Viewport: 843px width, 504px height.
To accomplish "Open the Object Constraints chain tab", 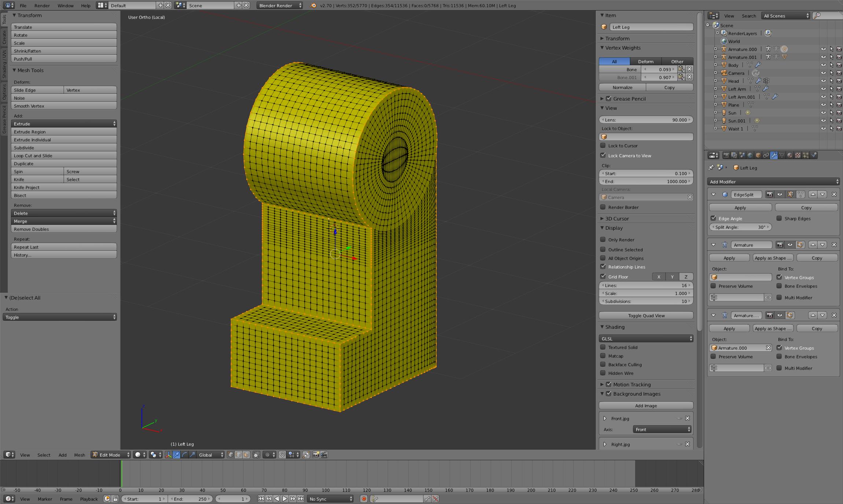I will point(766,155).
